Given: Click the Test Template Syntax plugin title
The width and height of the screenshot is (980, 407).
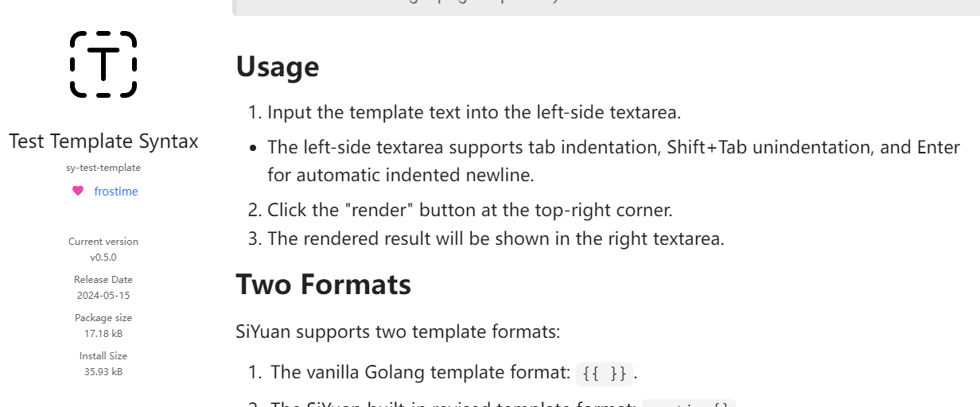Looking at the screenshot, I should tap(103, 141).
